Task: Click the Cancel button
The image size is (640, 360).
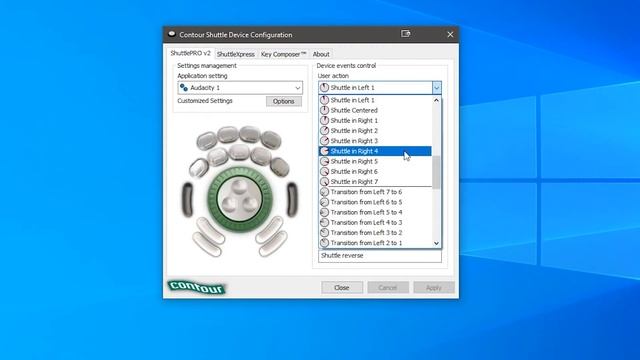Action: [388, 287]
